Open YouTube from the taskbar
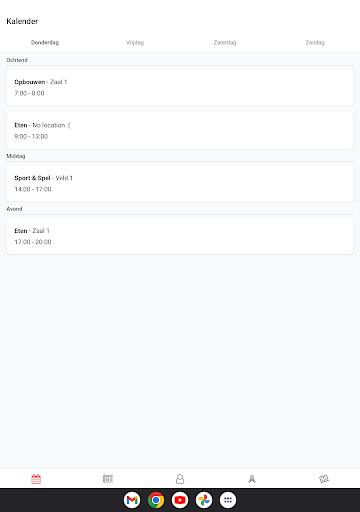The image size is (360, 512). [180, 500]
